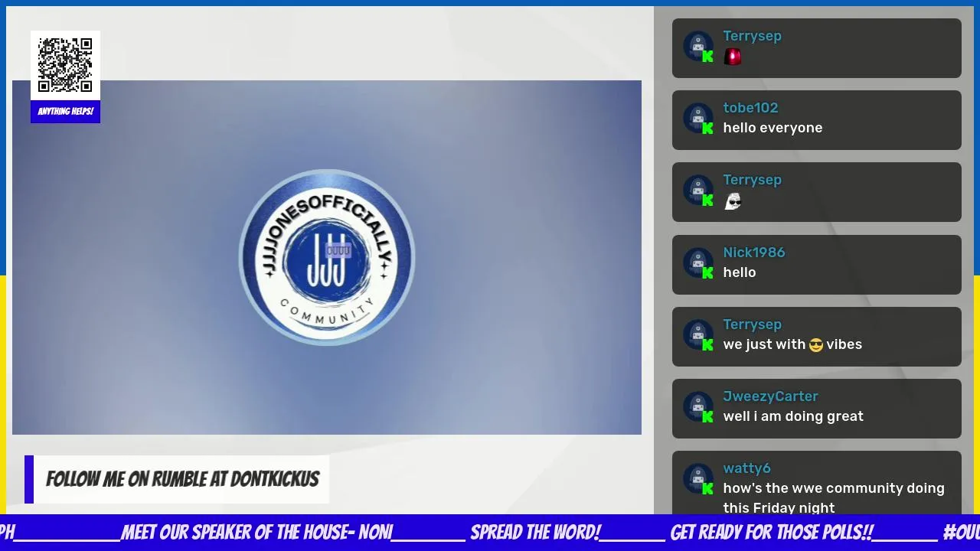Click the avatar on Terrysep's 'vibes' message
Screen dimensions: 980x551
[x=698, y=335]
